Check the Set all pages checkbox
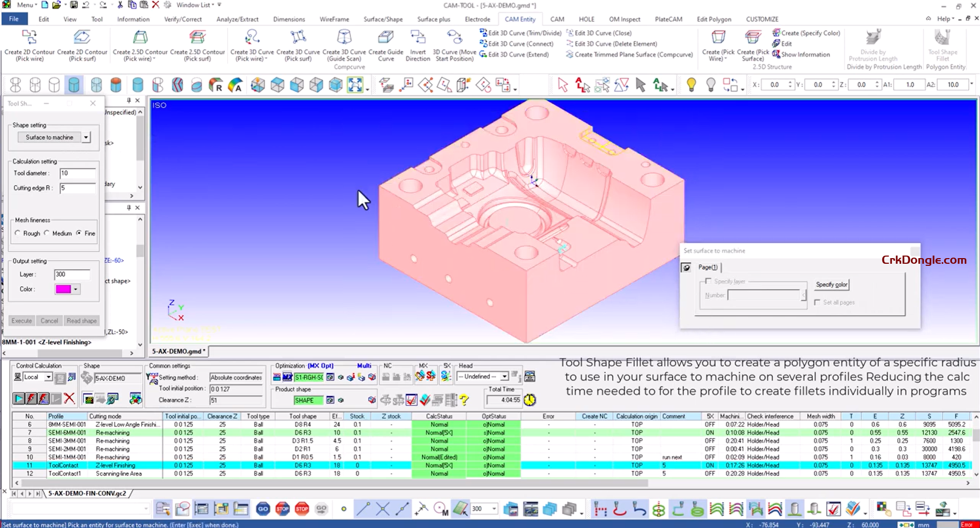The width and height of the screenshot is (980, 528). click(x=817, y=302)
